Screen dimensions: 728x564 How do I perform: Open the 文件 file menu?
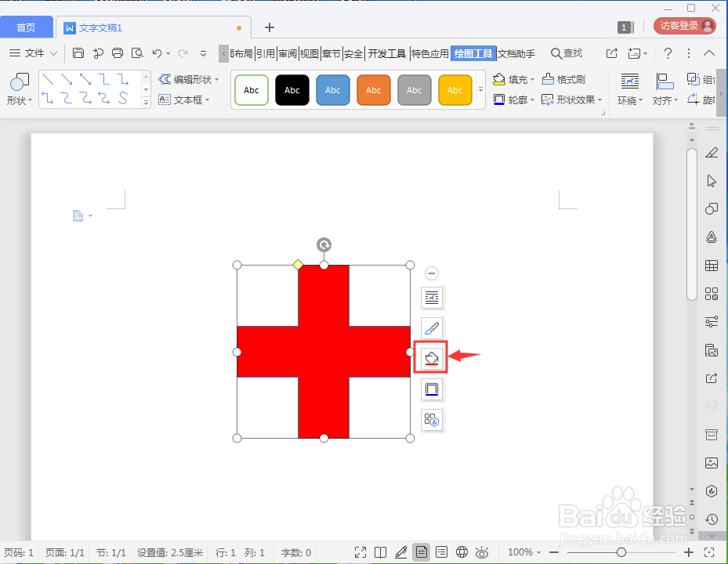34,53
